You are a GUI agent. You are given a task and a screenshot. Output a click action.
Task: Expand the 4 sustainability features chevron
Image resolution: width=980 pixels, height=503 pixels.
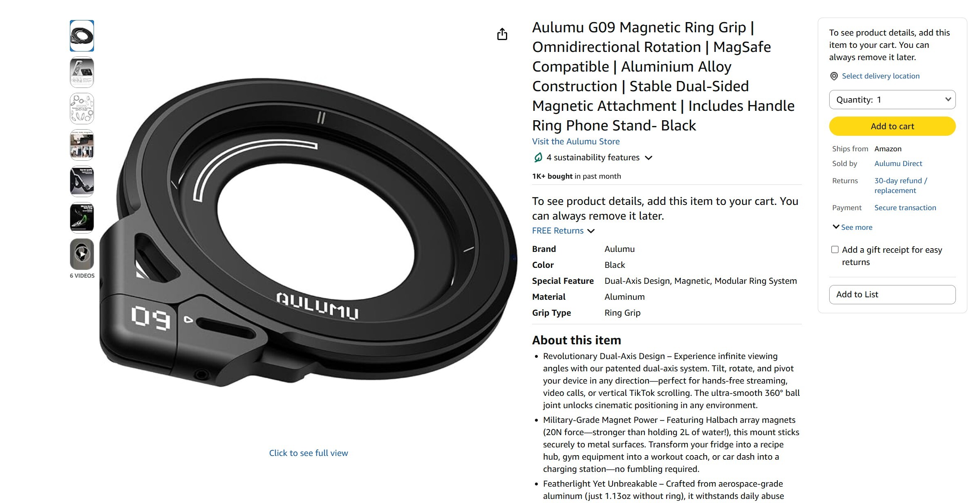click(x=648, y=158)
